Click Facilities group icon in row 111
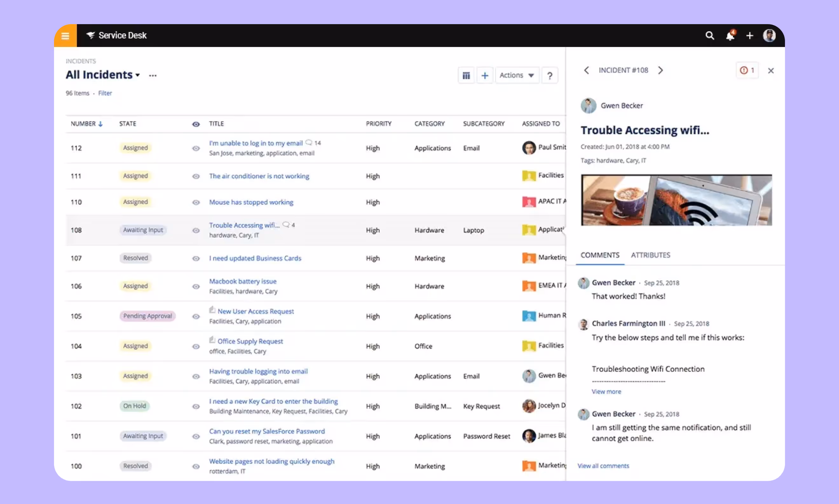This screenshot has width=839, height=504. pos(529,176)
